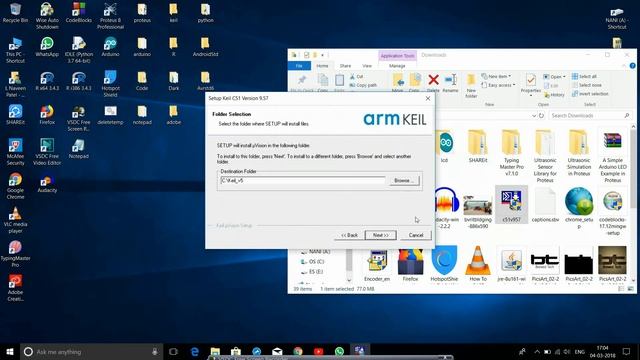
Task: Click Search Downloads box
Action: [590, 116]
